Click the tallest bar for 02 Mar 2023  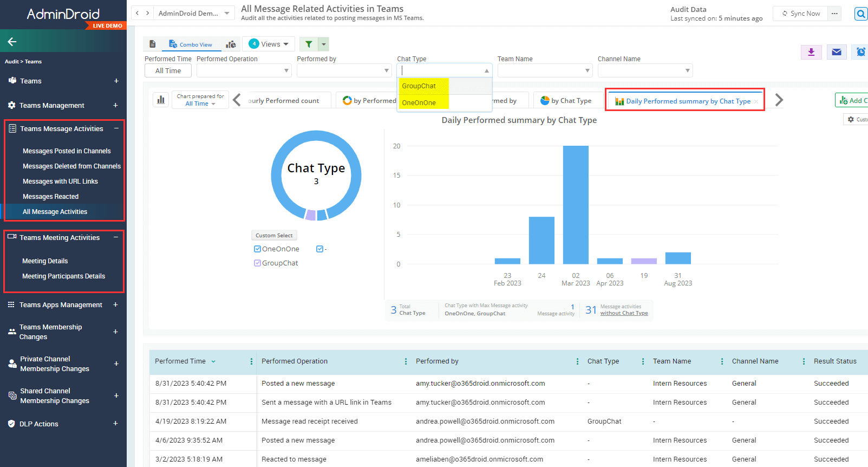pyautogui.click(x=576, y=205)
